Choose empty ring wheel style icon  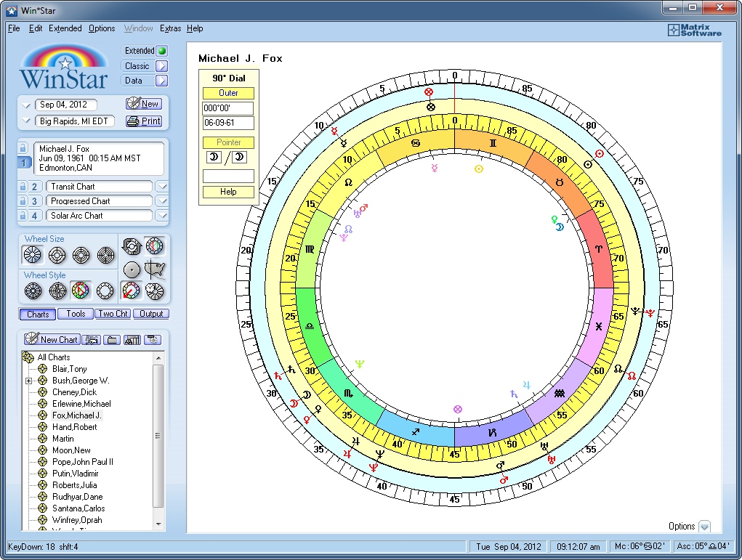pos(105,291)
